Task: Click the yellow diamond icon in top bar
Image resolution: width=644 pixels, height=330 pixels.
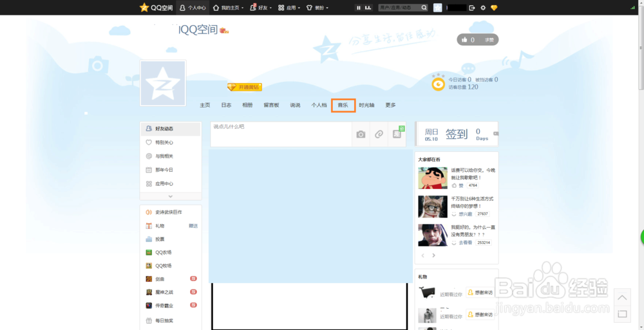Action: pyautogui.click(x=494, y=7)
